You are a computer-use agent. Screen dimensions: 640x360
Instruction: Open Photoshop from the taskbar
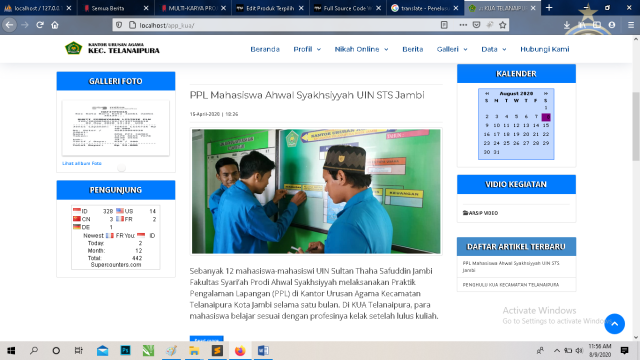125,351
